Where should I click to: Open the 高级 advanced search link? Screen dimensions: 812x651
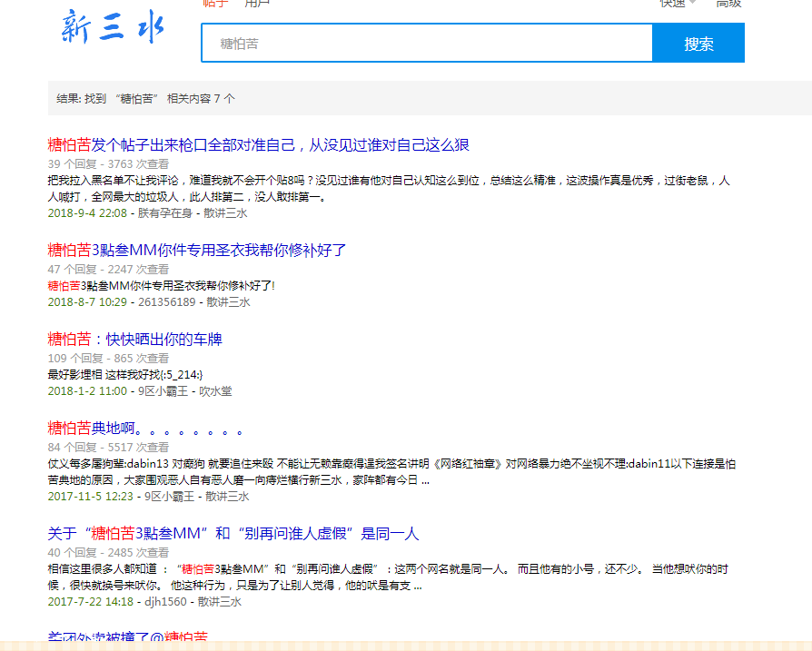coord(728,4)
